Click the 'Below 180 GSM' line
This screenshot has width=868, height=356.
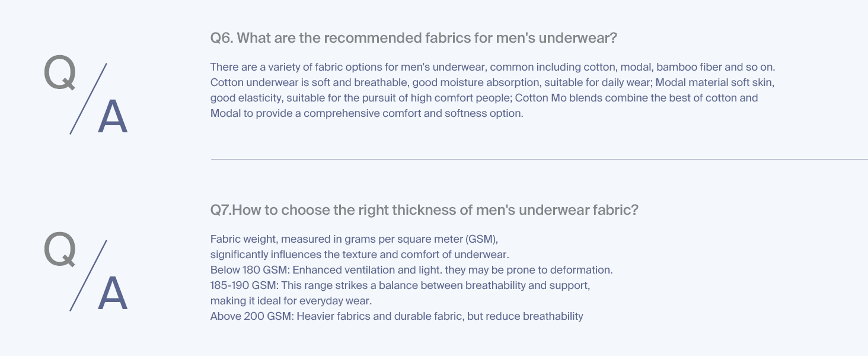411,270
